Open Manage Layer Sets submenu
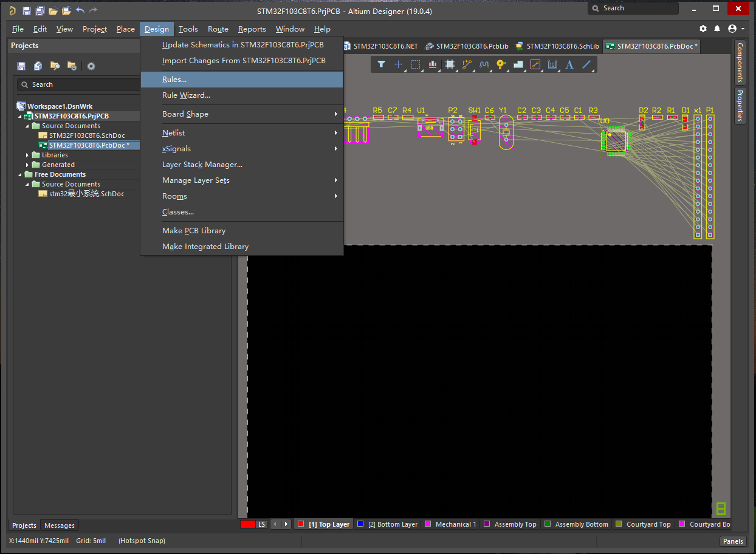The height and width of the screenshot is (554, 756). pyautogui.click(x=242, y=180)
